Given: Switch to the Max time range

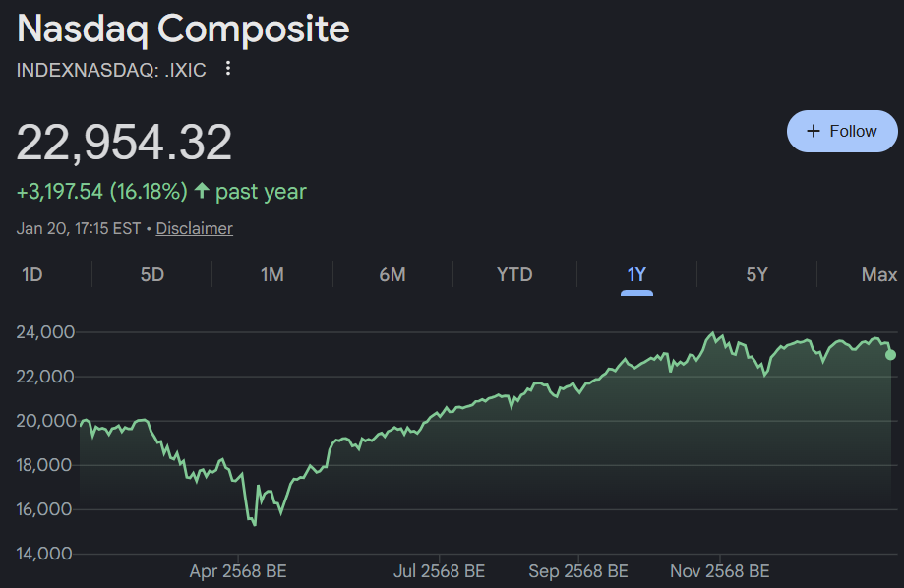Looking at the screenshot, I should (x=878, y=275).
